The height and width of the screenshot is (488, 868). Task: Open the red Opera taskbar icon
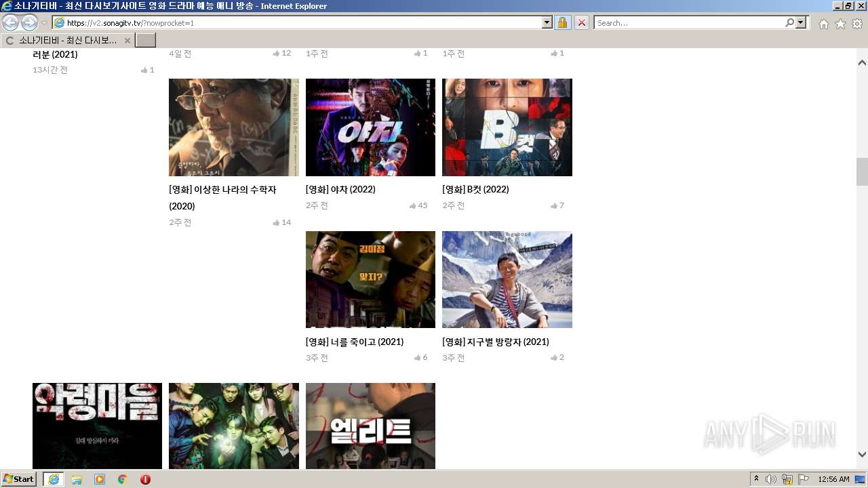tap(145, 479)
